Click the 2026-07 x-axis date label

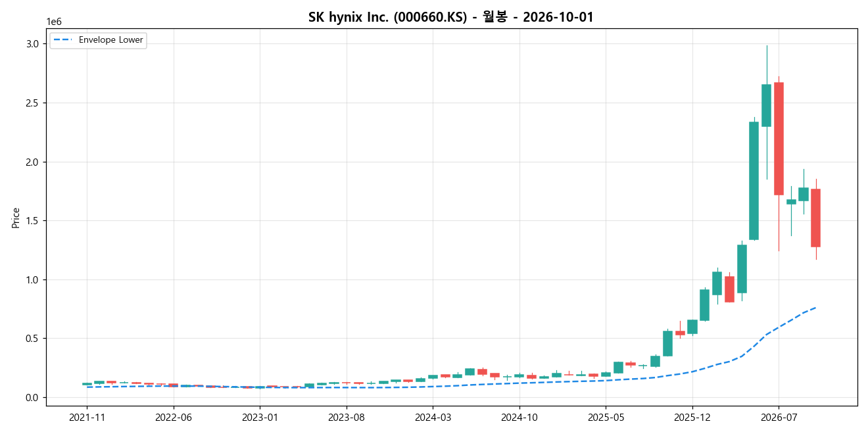[779, 417]
